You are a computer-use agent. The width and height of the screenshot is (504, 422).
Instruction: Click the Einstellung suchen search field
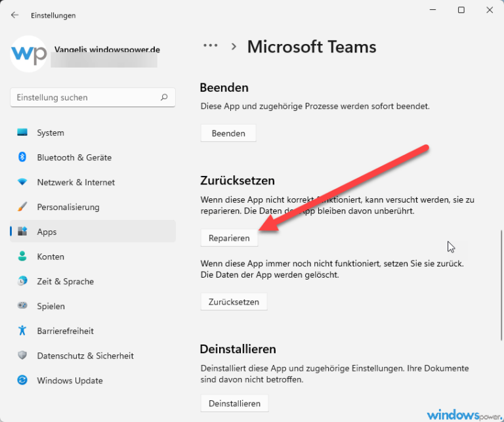point(93,97)
